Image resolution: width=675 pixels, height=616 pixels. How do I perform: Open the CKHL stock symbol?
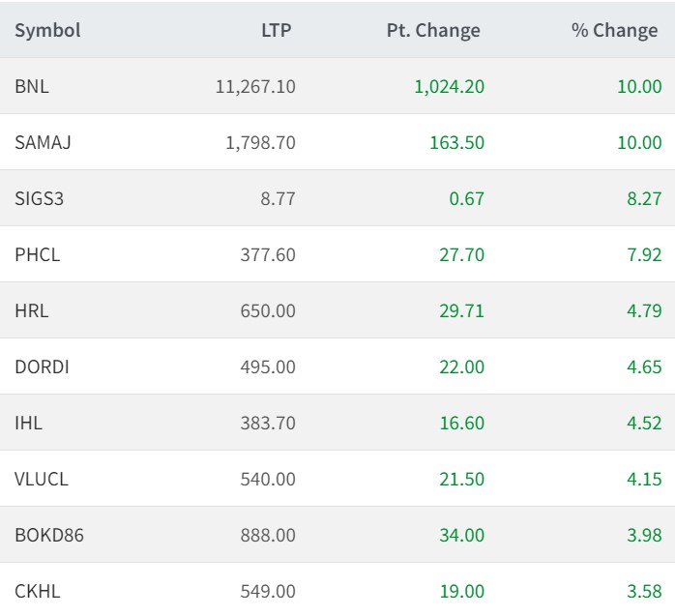(x=38, y=591)
